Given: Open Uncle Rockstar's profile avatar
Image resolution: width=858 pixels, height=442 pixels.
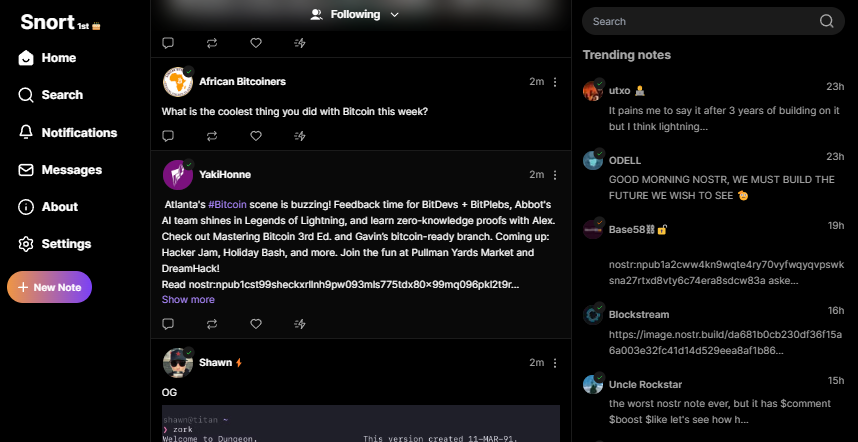Looking at the screenshot, I should [593, 384].
